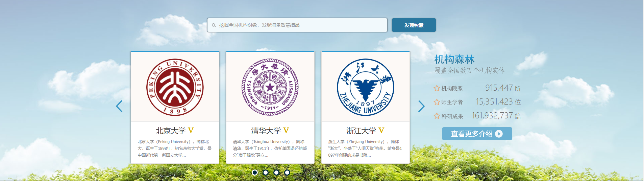Focus the institution search input field
644x181 pixels.
[x=301, y=25]
